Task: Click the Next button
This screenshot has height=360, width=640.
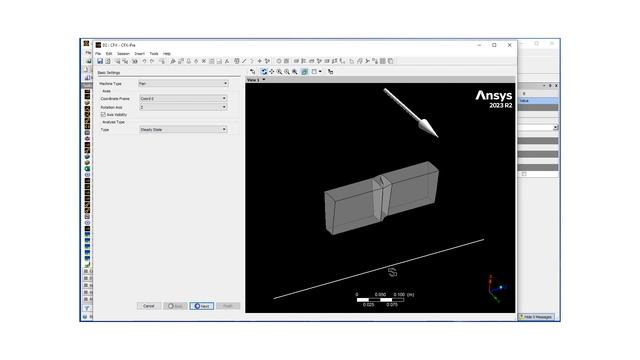Action: [x=202, y=306]
